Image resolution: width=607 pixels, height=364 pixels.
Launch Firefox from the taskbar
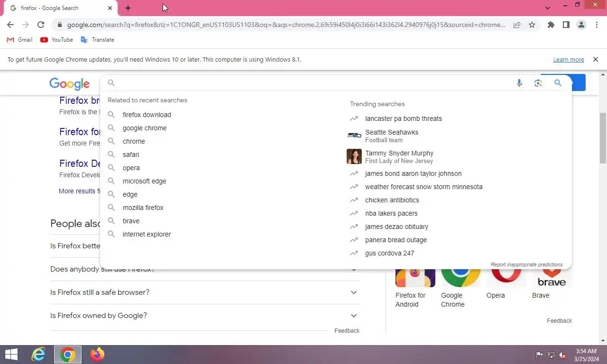[97, 355]
